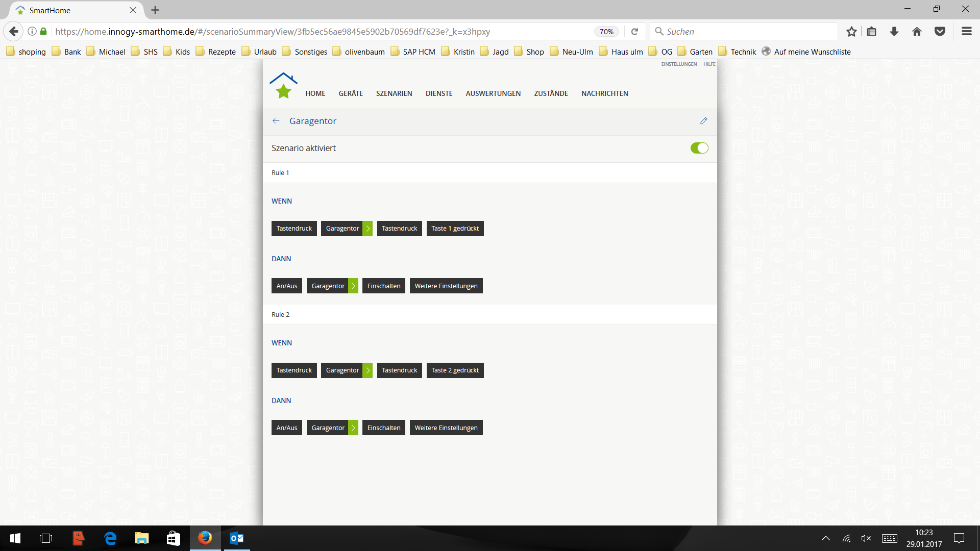Reload the page with refresh icon
Image resolution: width=980 pixels, height=551 pixels.
pos(634,32)
